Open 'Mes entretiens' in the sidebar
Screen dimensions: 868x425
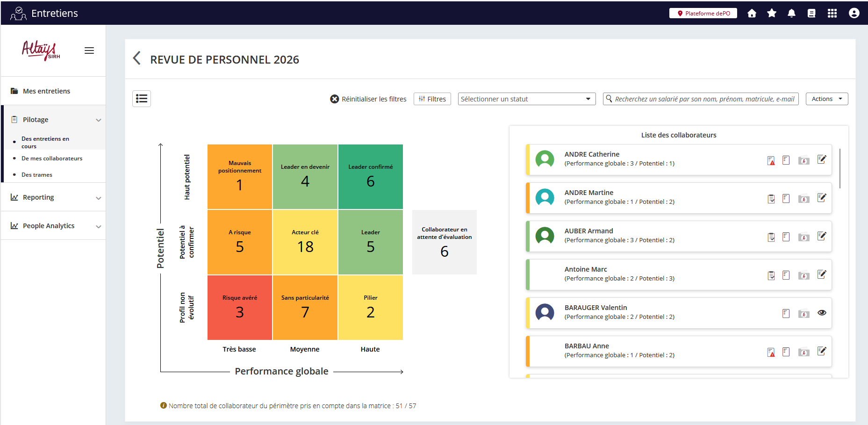pos(46,91)
